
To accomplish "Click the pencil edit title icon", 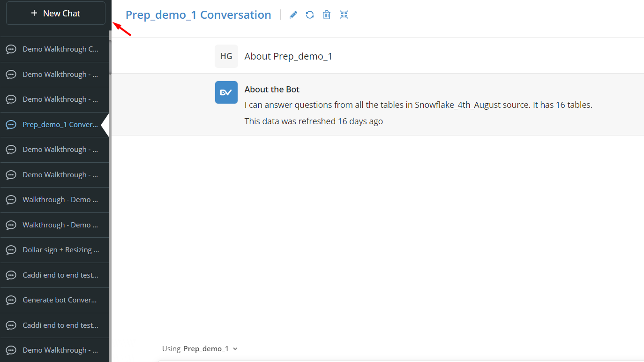I will pyautogui.click(x=293, y=15).
